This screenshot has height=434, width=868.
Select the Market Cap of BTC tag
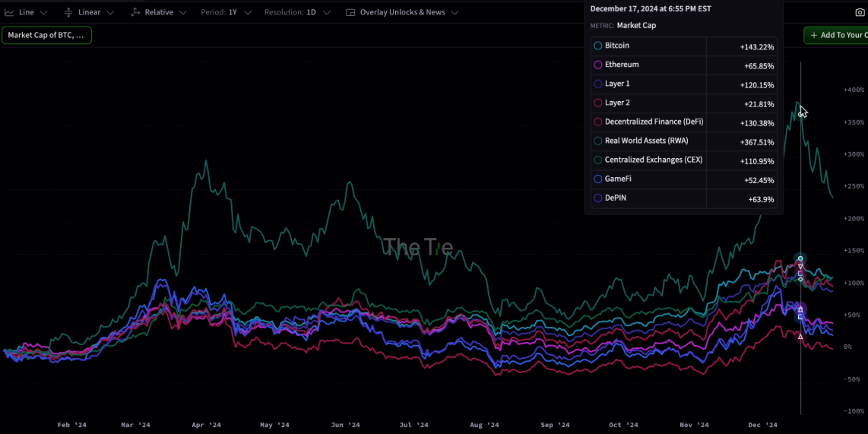click(x=46, y=35)
